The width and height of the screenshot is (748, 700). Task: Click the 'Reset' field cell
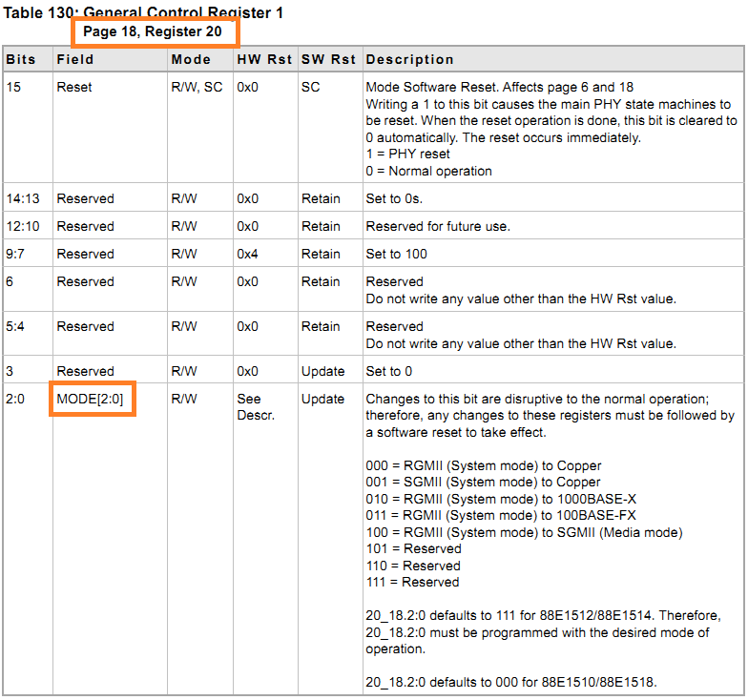(74, 87)
